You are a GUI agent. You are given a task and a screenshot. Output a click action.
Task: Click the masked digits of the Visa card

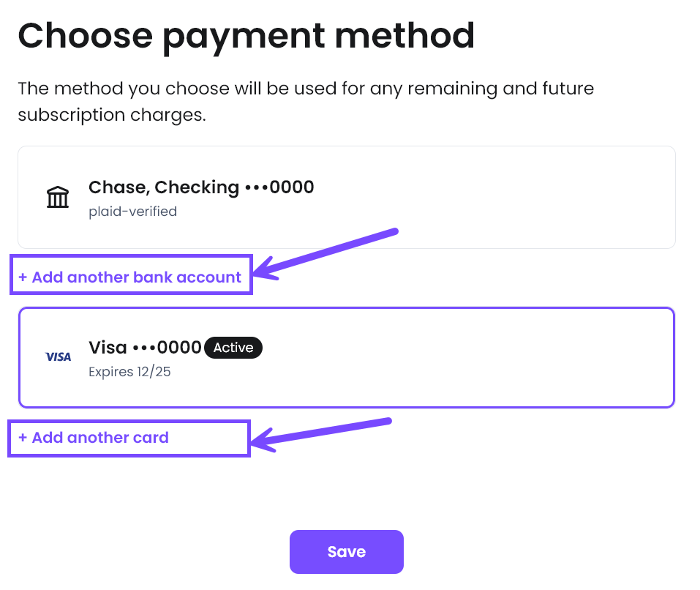tap(167, 347)
